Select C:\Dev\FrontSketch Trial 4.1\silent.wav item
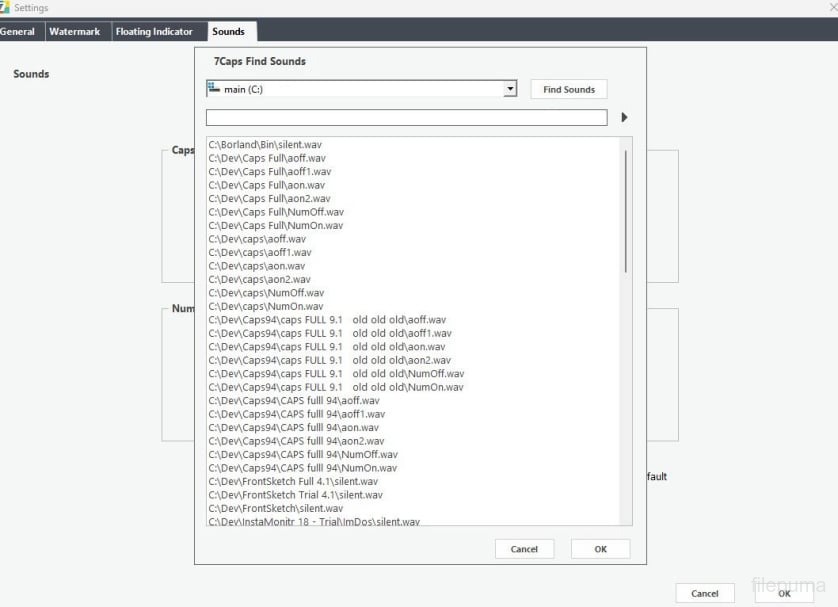Image resolution: width=838 pixels, height=607 pixels. (x=295, y=495)
